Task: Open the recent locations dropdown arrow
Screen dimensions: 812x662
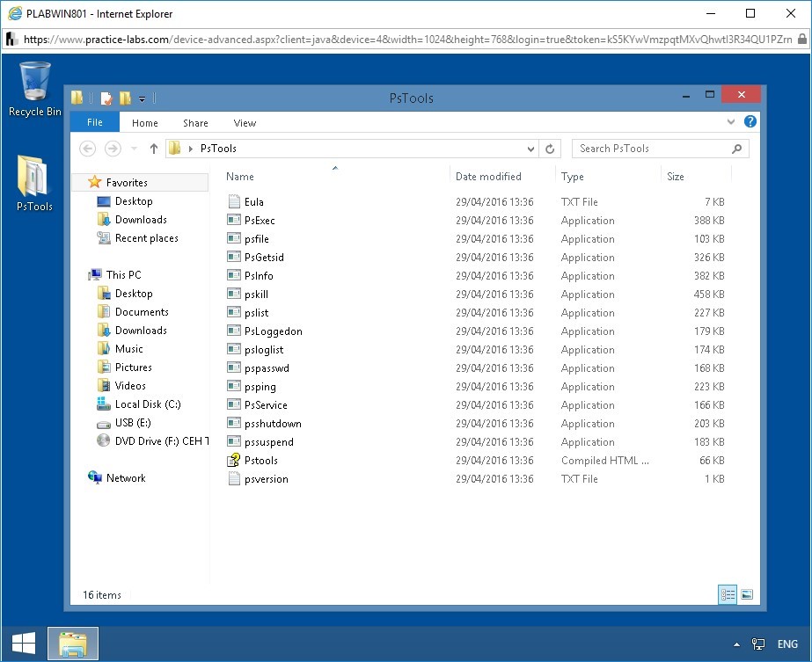Action: pos(135,149)
